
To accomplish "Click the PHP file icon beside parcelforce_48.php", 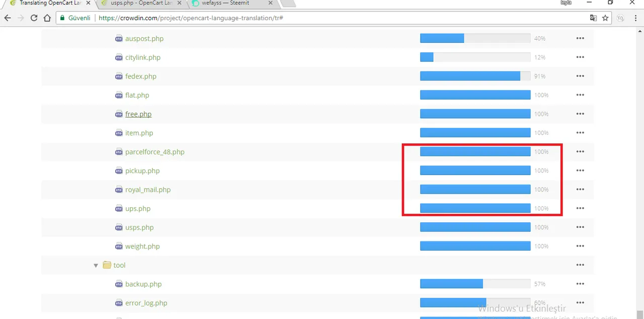I will point(119,151).
